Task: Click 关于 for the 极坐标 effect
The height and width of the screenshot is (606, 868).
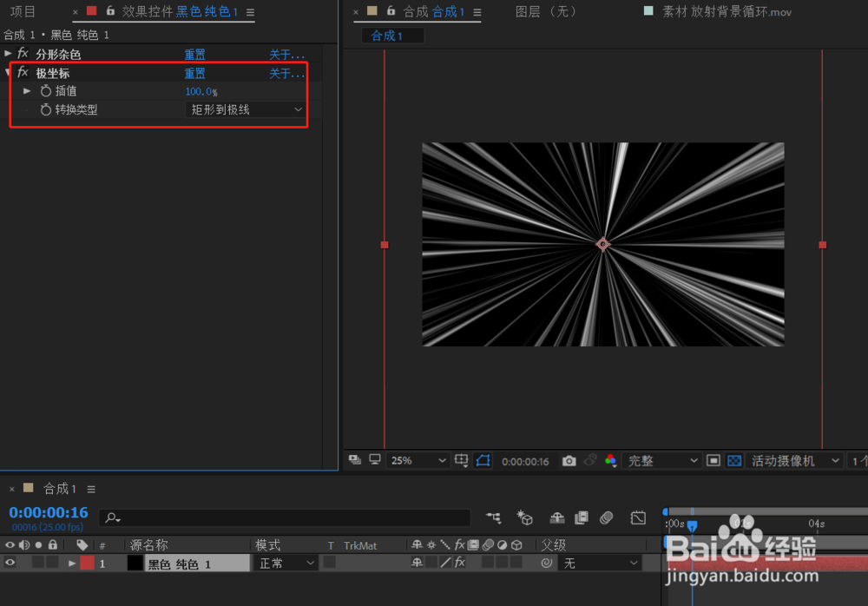Action: point(286,73)
